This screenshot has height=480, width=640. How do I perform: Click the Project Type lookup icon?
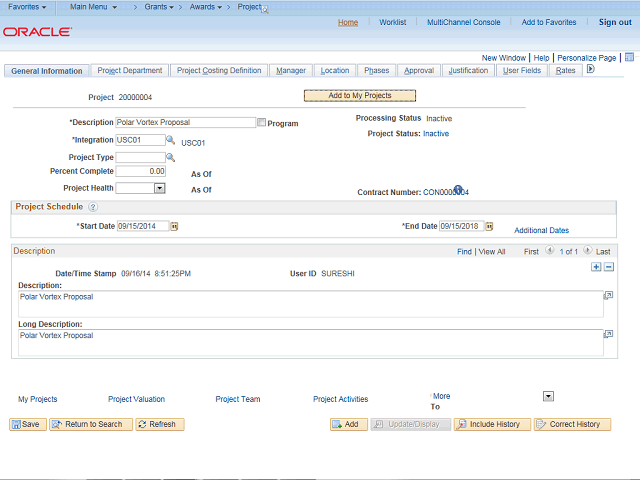coord(170,157)
